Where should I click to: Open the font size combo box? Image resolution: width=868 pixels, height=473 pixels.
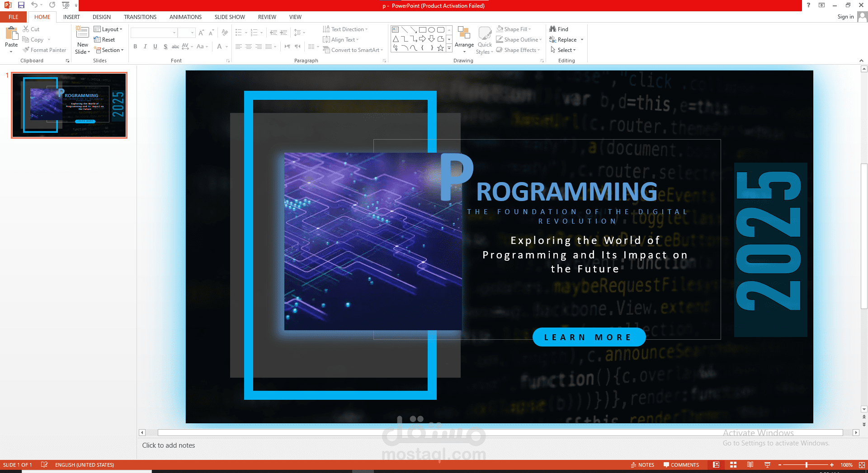tap(187, 33)
